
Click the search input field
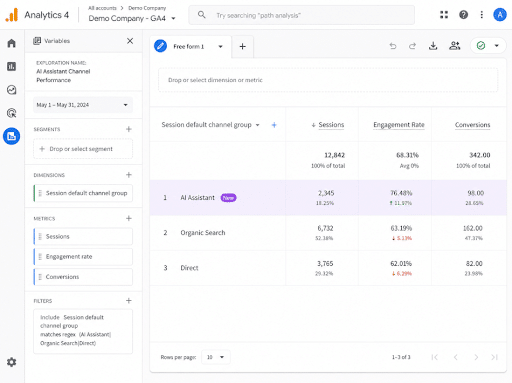point(302,15)
